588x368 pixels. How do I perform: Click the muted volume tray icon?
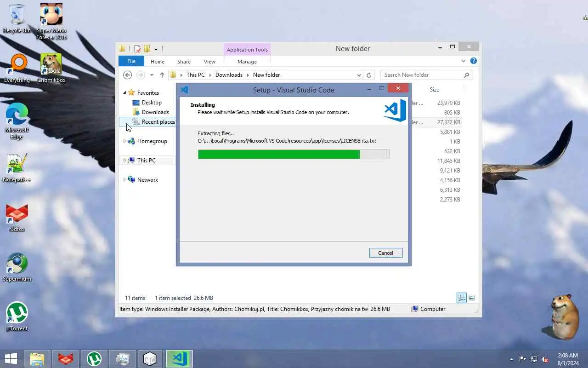point(545,359)
